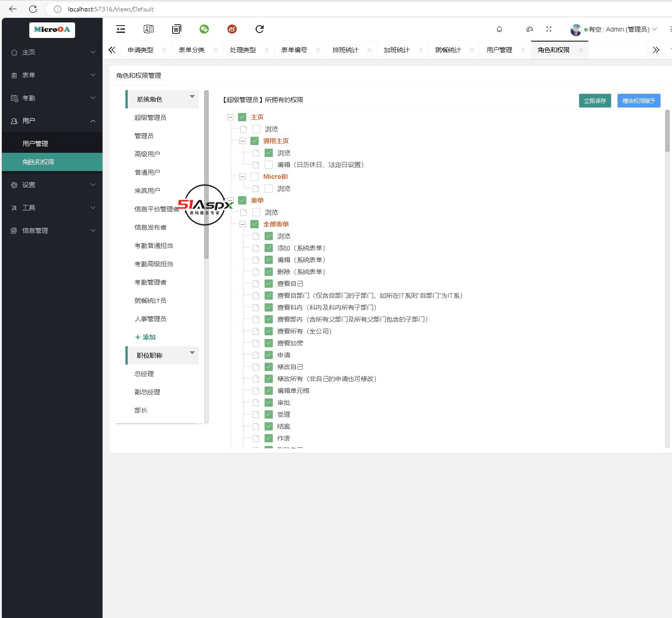Select the 总经理 position

[x=144, y=374]
